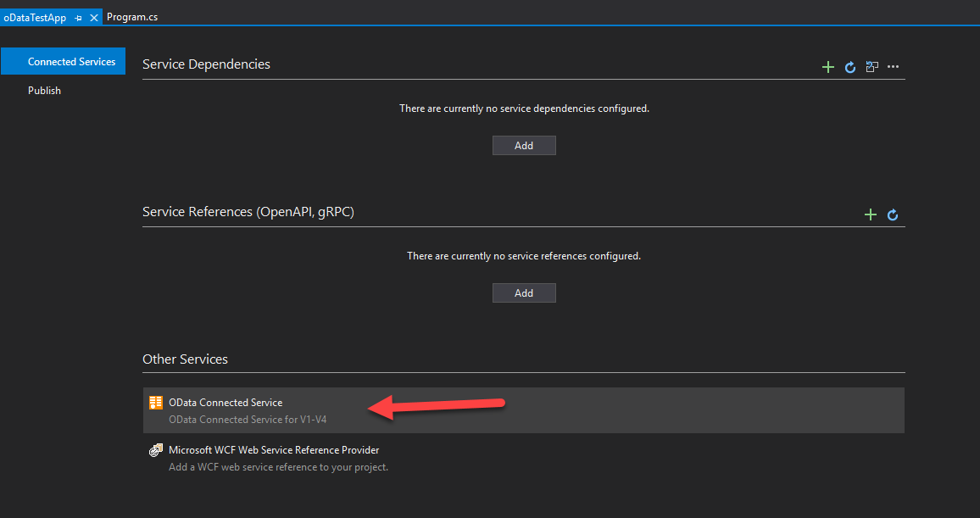
Task: Click restore dependencies icon in Service Dependencies
Action: click(x=871, y=67)
